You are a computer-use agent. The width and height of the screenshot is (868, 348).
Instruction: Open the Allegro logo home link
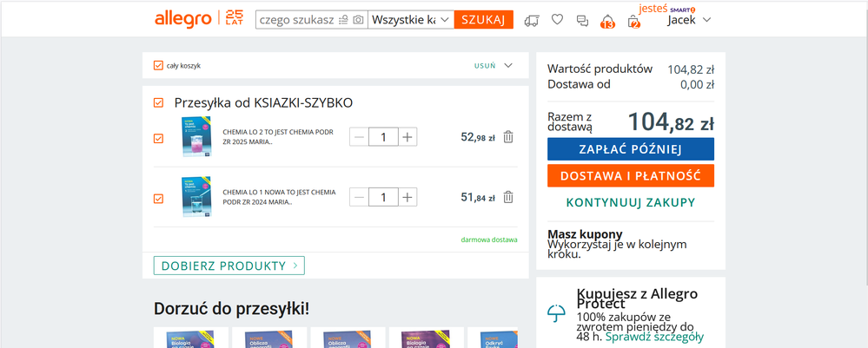coord(183,20)
